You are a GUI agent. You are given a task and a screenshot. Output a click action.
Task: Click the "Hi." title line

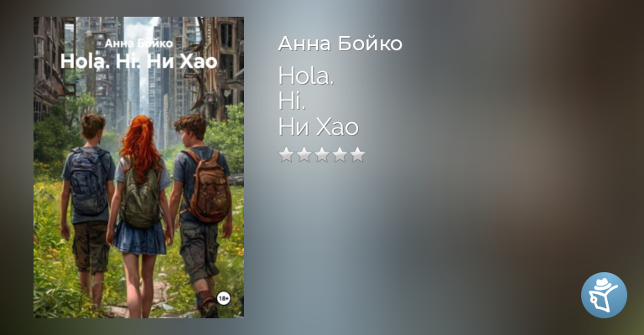pos(292,101)
